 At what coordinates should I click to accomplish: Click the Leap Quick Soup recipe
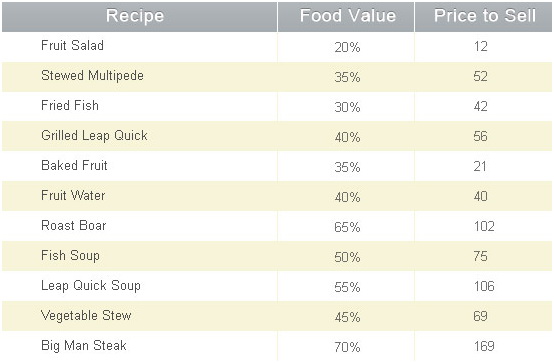[x=91, y=286]
